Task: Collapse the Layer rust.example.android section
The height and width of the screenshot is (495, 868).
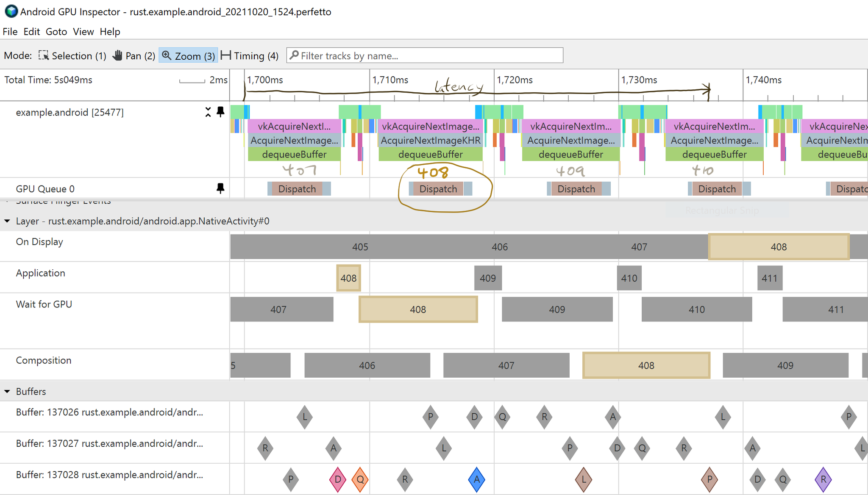Action: pyautogui.click(x=6, y=221)
